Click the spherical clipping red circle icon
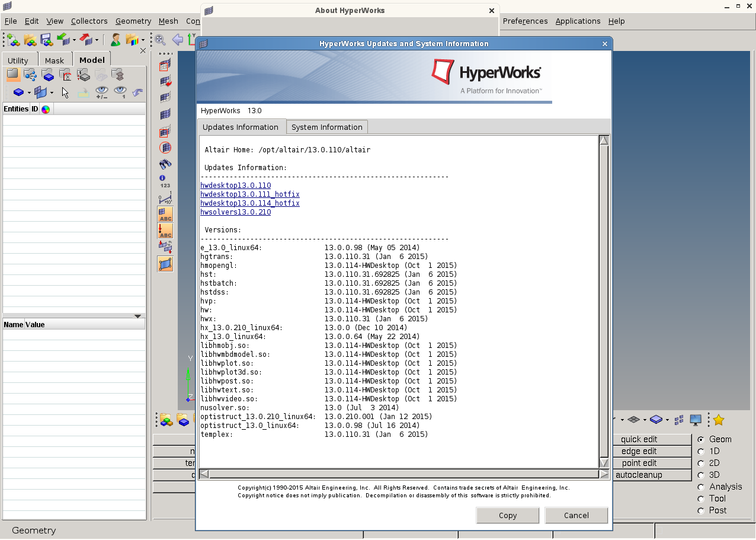The height and width of the screenshot is (540, 756). pyautogui.click(x=165, y=148)
